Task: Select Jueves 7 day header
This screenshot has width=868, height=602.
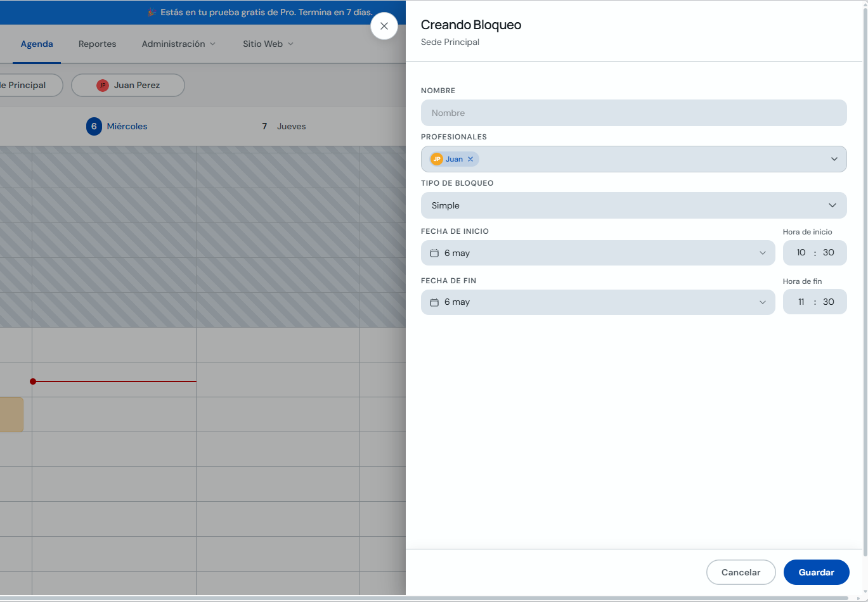Action: tap(284, 126)
